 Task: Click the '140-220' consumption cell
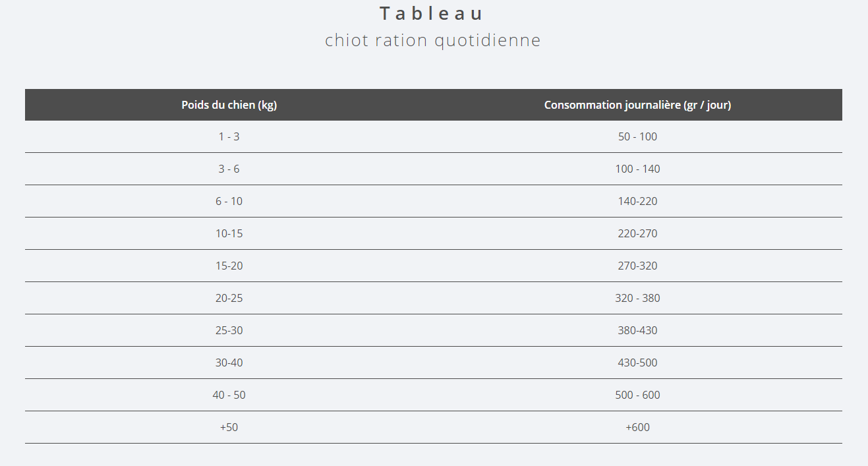pyautogui.click(x=638, y=201)
